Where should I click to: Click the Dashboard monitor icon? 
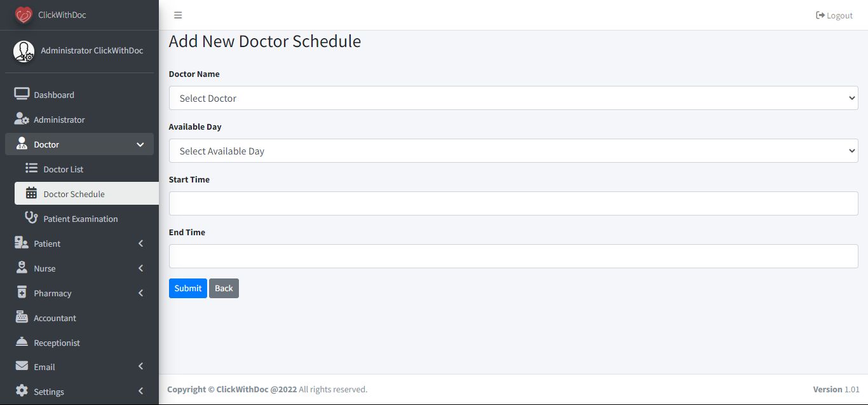pyautogui.click(x=22, y=94)
